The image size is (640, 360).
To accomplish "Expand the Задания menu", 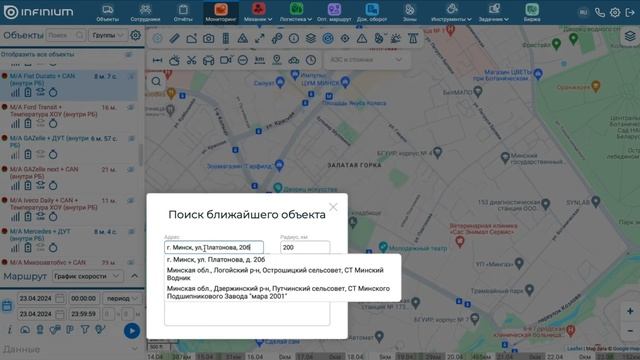I will coord(494,12).
